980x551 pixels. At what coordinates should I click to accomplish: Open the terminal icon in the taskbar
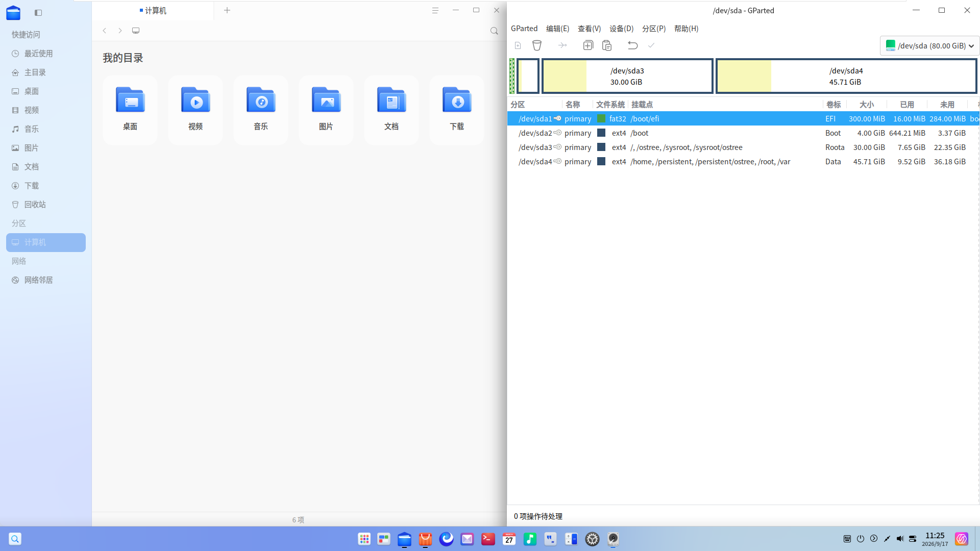(x=488, y=539)
